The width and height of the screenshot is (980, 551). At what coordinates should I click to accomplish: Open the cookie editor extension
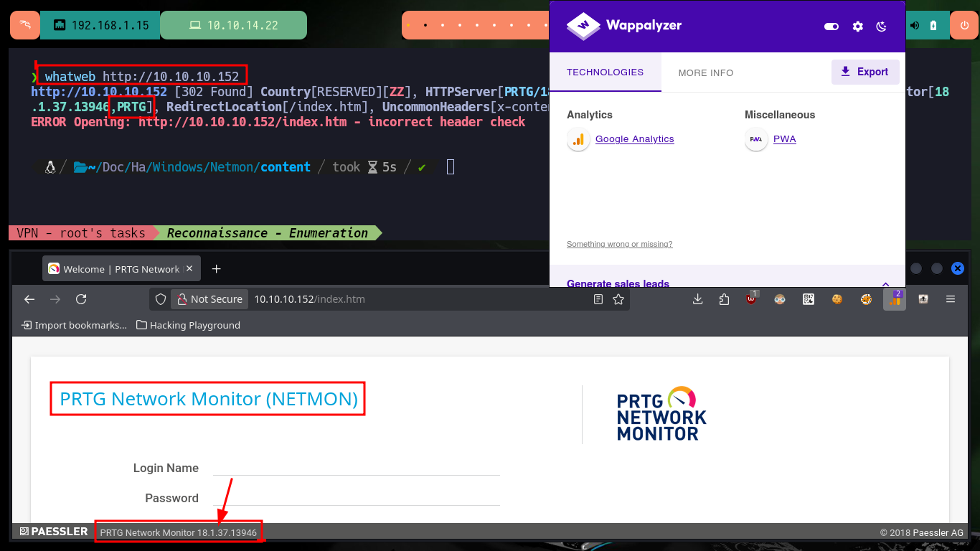pyautogui.click(x=837, y=299)
